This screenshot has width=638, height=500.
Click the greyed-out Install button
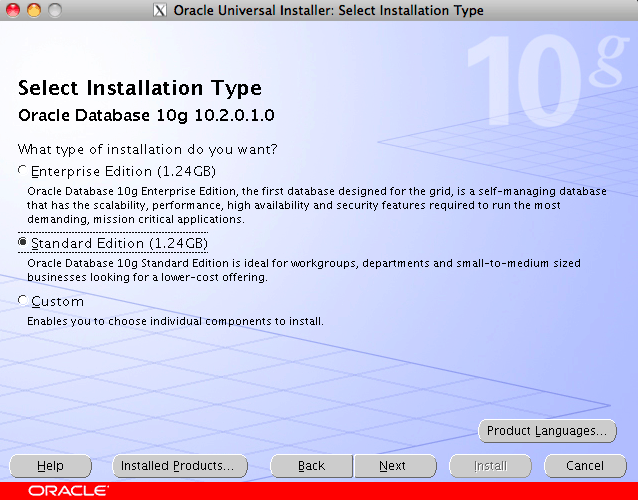click(490, 466)
